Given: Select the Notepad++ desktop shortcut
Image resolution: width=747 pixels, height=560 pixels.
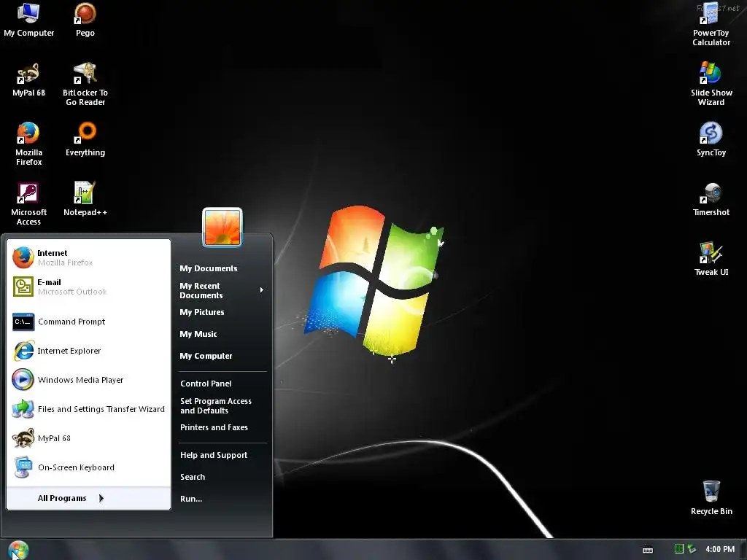Looking at the screenshot, I should click(85, 200).
